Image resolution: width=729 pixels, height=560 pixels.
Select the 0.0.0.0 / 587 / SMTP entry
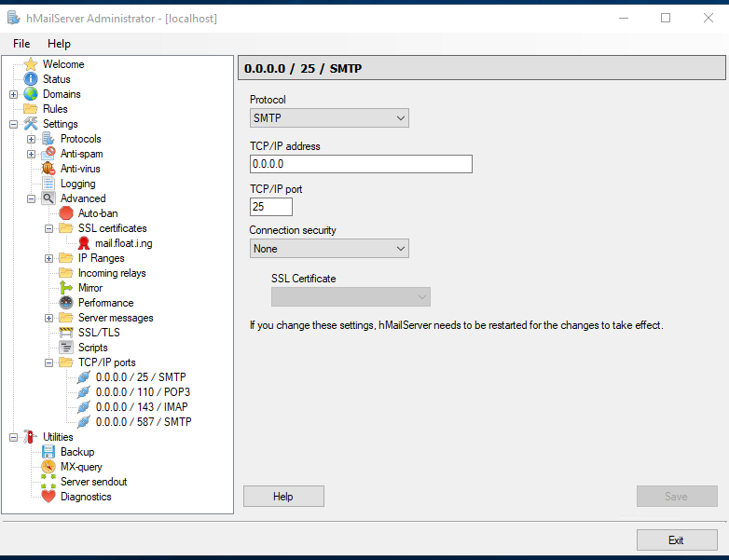coord(144,421)
